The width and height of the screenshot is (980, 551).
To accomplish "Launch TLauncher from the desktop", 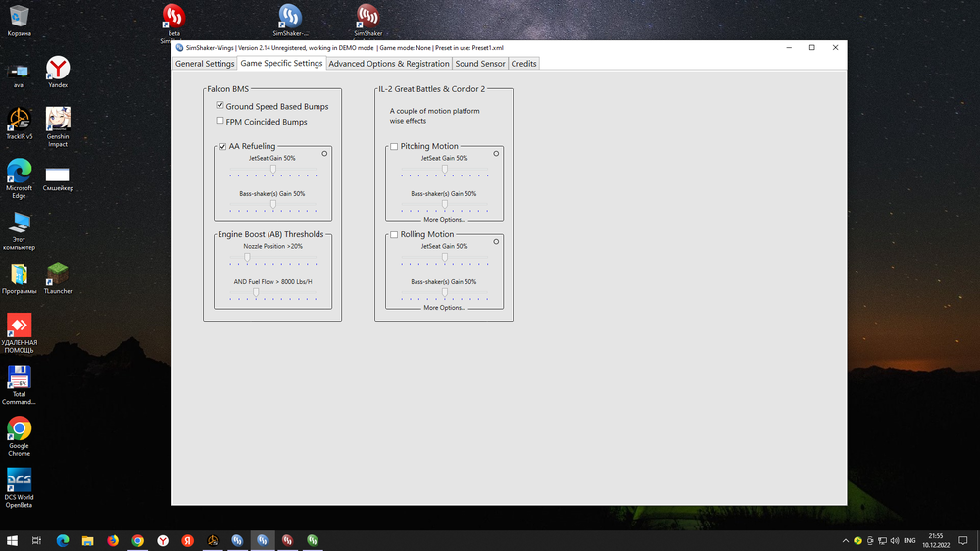I will pos(58,278).
